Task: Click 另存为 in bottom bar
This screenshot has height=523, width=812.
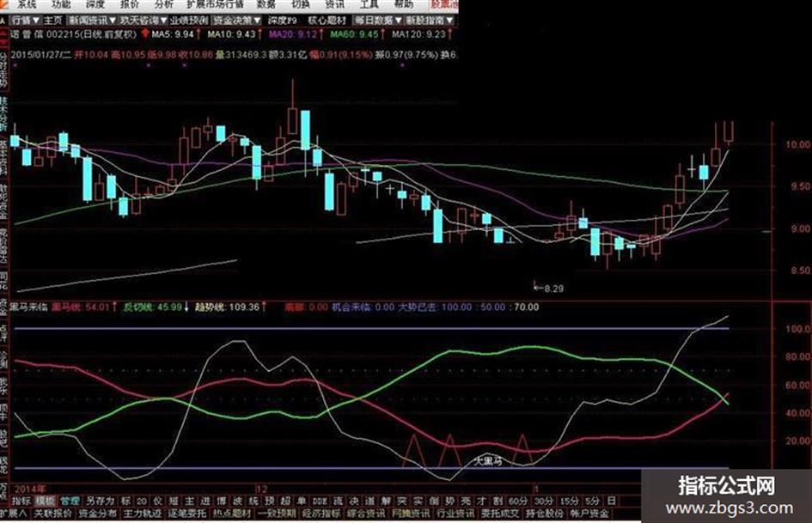Action: pos(100,501)
